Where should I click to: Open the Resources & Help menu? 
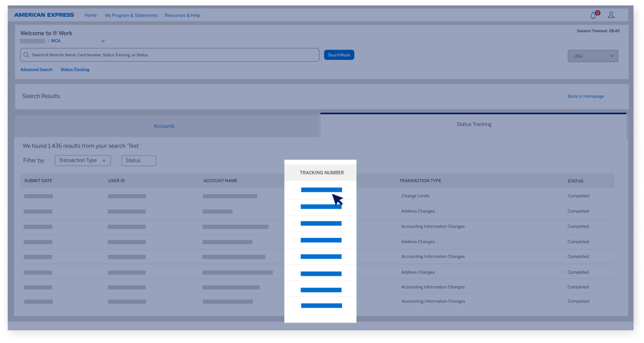pos(182,15)
